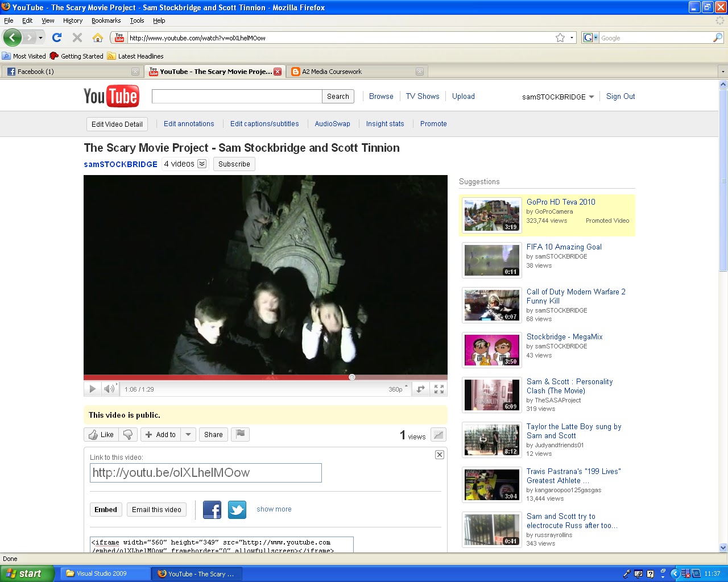Close the YouTube tab using its X
Screen dimensions: 728x582
(278, 72)
